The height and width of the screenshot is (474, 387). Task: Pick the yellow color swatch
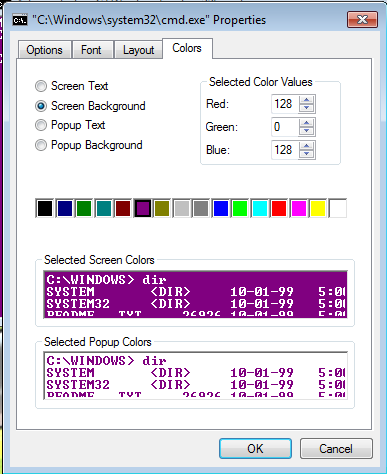coord(318,208)
